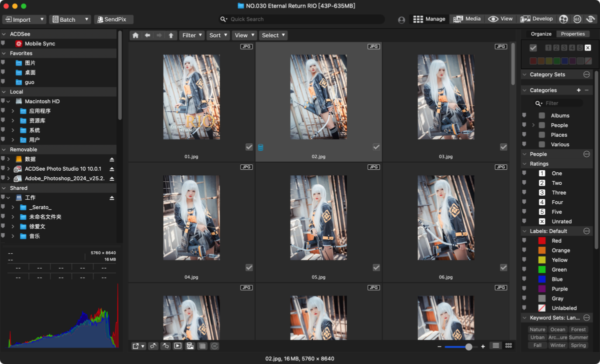Toggle the tag checkbox on 03.jpg

pos(503,147)
